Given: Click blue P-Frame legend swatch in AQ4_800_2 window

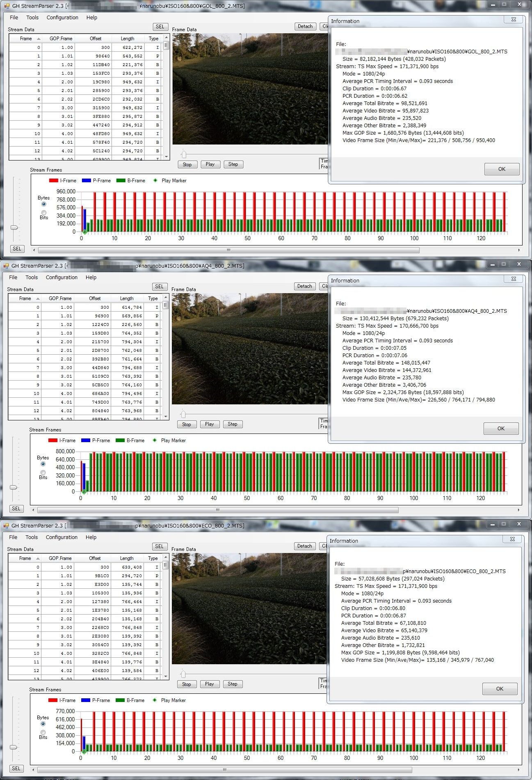Looking at the screenshot, I should click(x=85, y=440).
